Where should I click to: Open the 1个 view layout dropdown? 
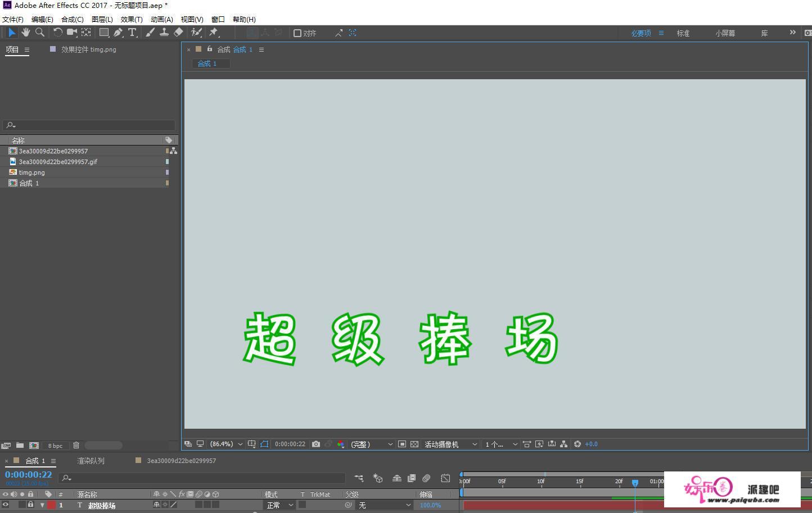(501, 444)
